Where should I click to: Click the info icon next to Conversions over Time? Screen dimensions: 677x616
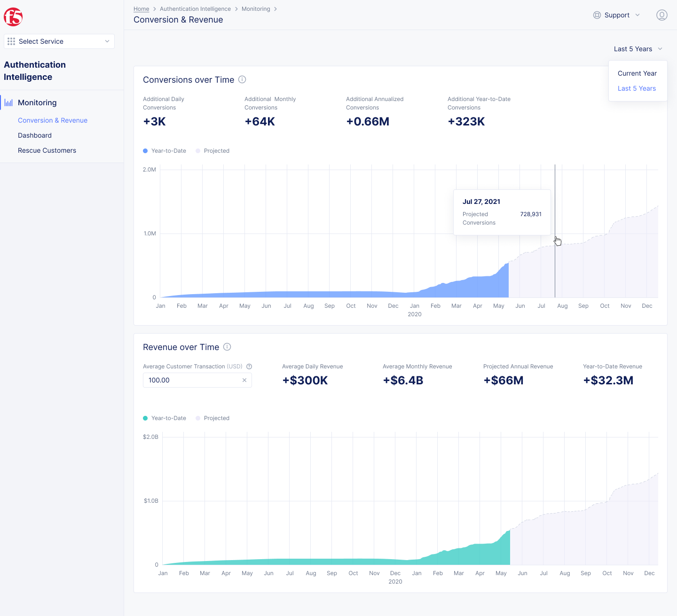pos(242,79)
